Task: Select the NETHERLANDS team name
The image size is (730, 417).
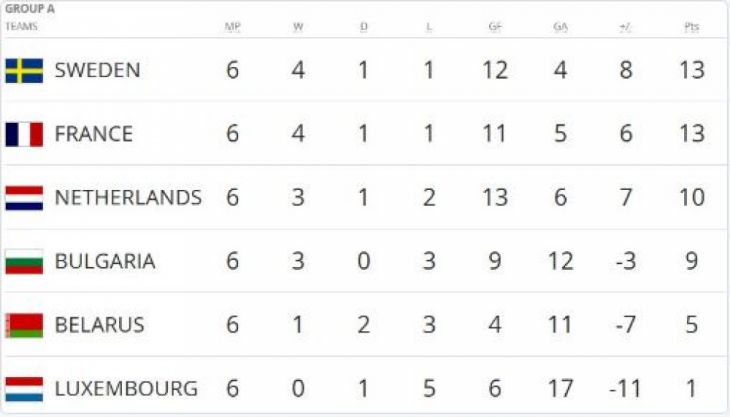Action: tap(128, 198)
